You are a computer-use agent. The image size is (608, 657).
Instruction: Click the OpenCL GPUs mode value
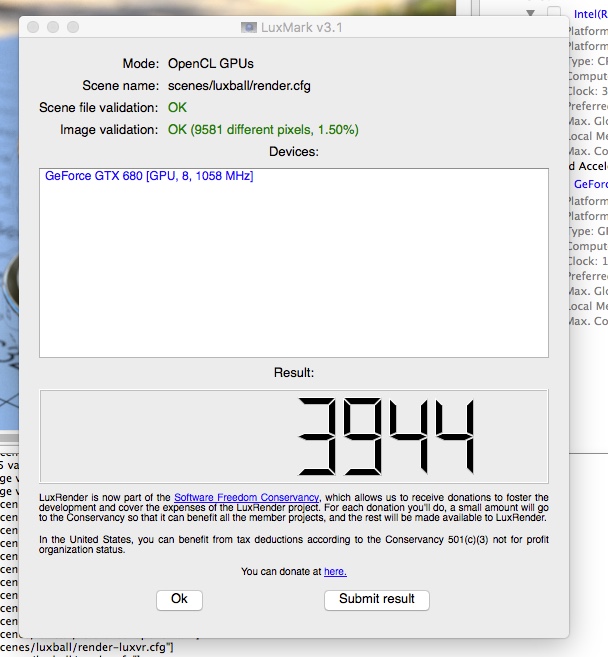point(211,64)
